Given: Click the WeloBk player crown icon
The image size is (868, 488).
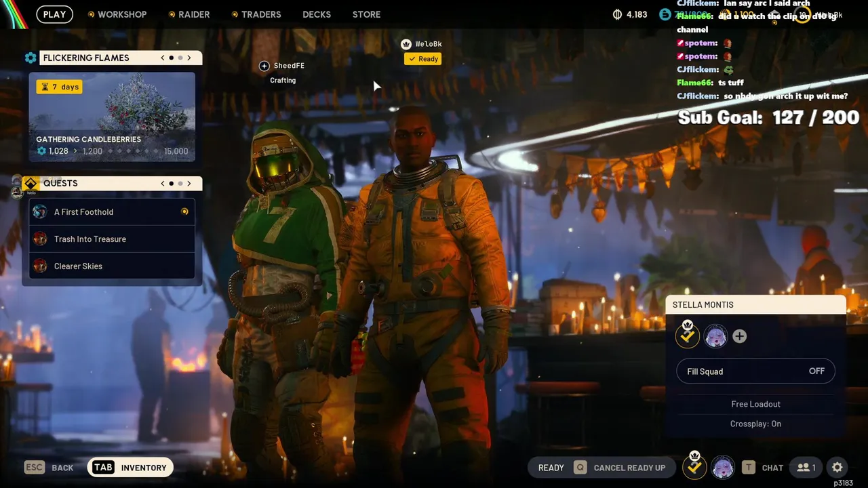Looking at the screenshot, I should point(406,44).
